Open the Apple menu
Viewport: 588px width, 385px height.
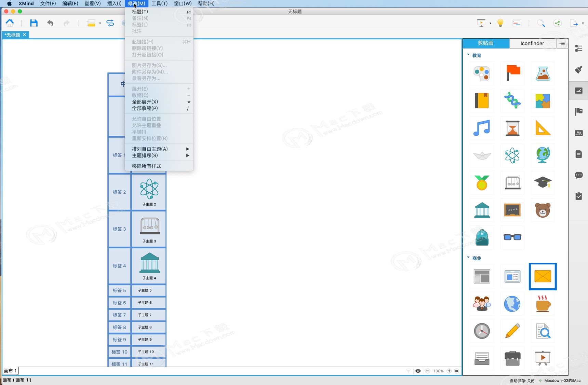click(9, 3)
